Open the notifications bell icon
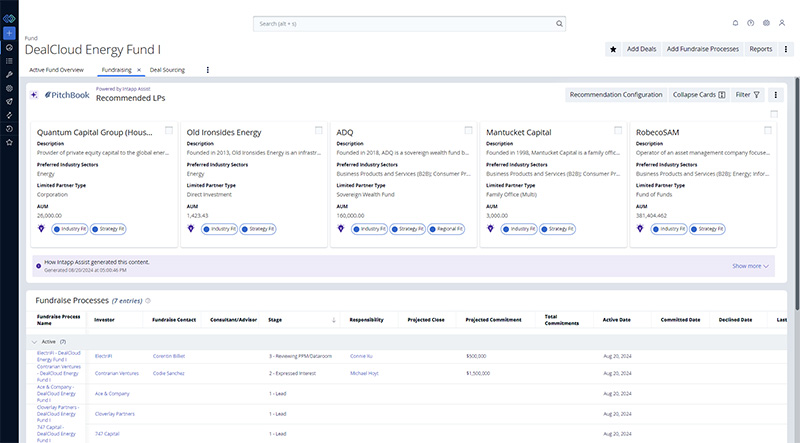Viewport: 800px width, 443px height. pyautogui.click(x=735, y=23)
